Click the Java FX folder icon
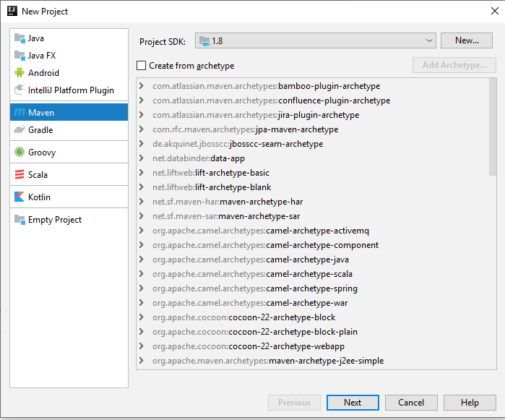 pyautogui.click(x=20, y=56)
